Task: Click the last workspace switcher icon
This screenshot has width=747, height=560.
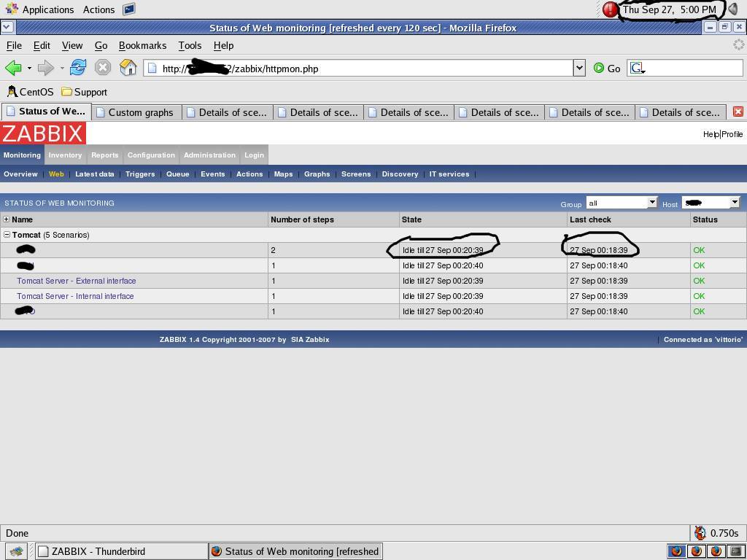Action: (735, 551)
